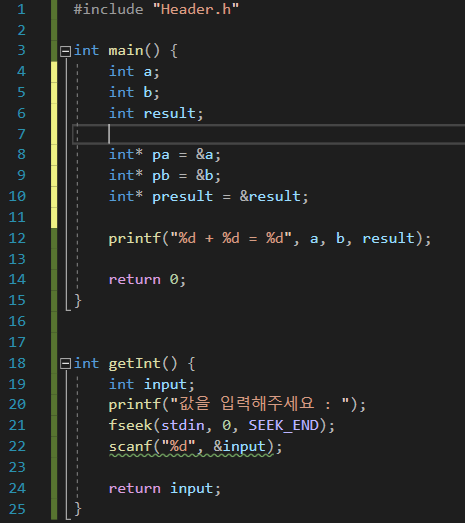Click the "Header.h" include string
The height and width of the screenshot is (523, 465).
pos(196,9)
